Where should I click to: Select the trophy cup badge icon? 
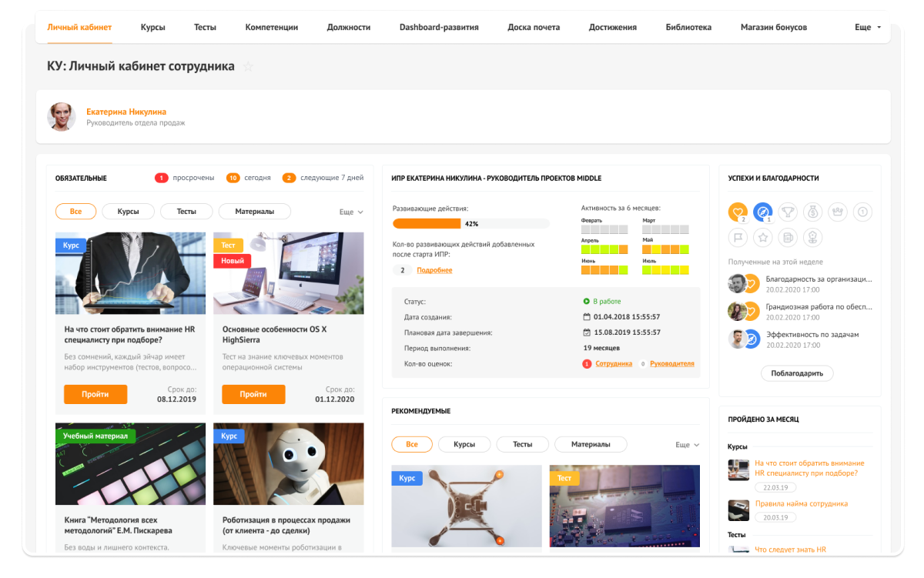point(788,212)
